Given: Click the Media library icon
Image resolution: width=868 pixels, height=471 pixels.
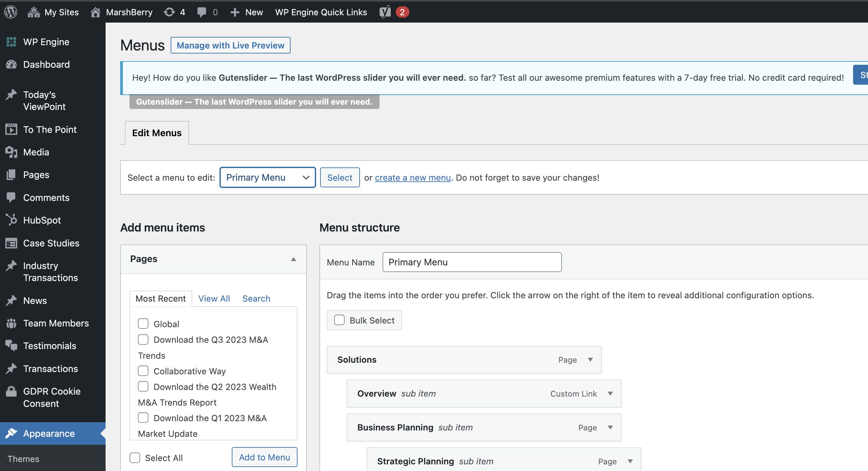Looking at the screenshot, I should [11, 152].
